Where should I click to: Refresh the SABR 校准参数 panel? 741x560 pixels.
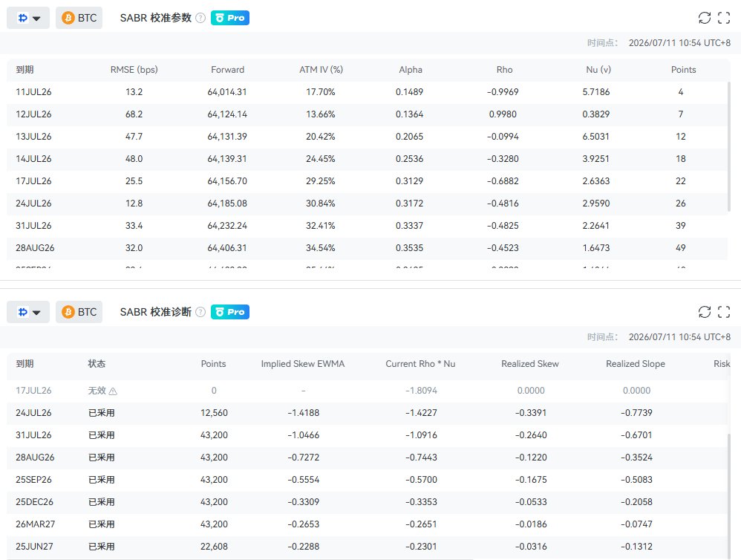coord(705,18)
